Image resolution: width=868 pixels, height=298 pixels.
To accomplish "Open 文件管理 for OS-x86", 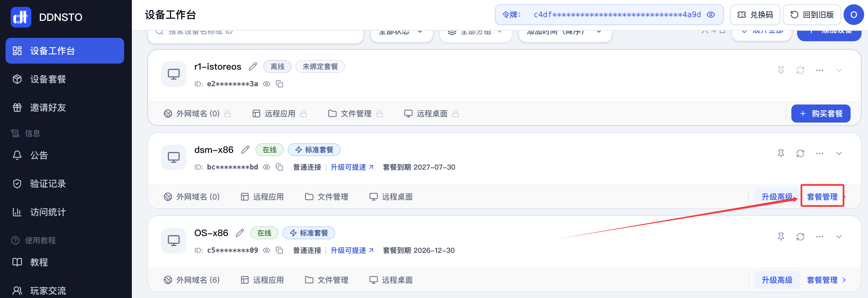I will [x=326, y=280].
